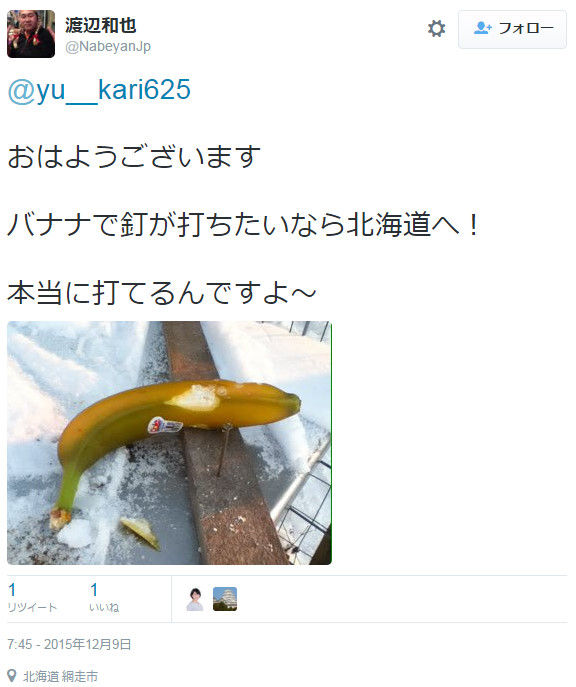Click the 本当に打てるんですよ〜 text line
Image resolution: width=576 pixels, height=687 pixels.
(x=162, y=293)
